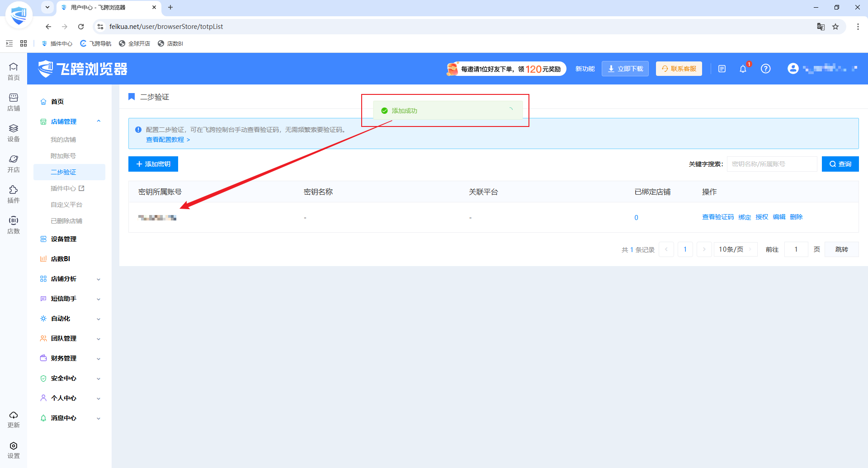Toggle the bookmarks side panel icon
The image size is (868, 468).
[9, 43]
